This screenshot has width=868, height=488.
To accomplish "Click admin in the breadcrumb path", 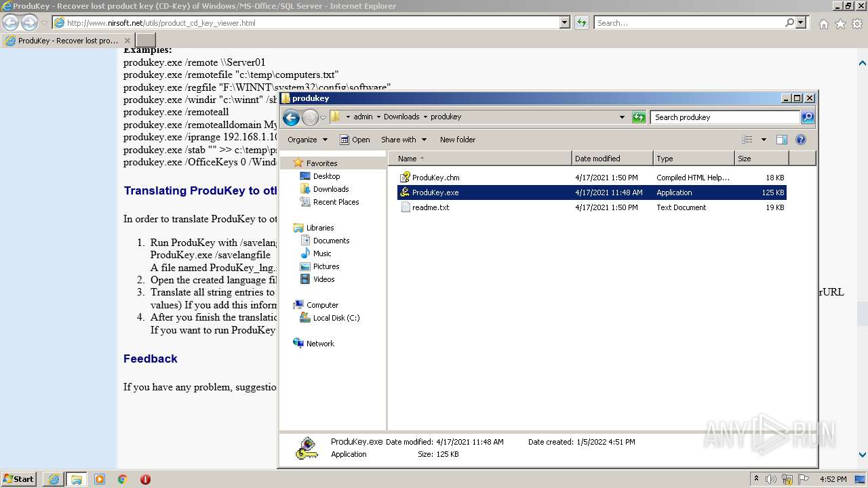I will [x=363, y=117].
